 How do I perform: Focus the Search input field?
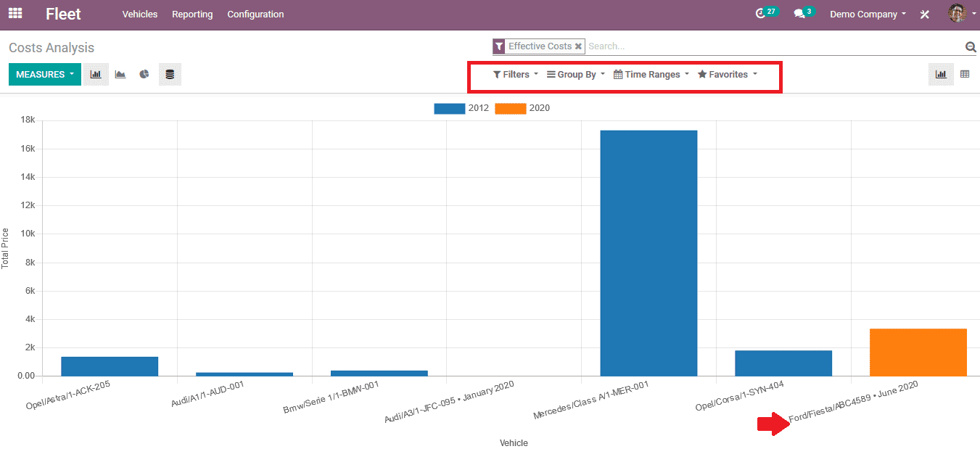(x=773, y=46)
